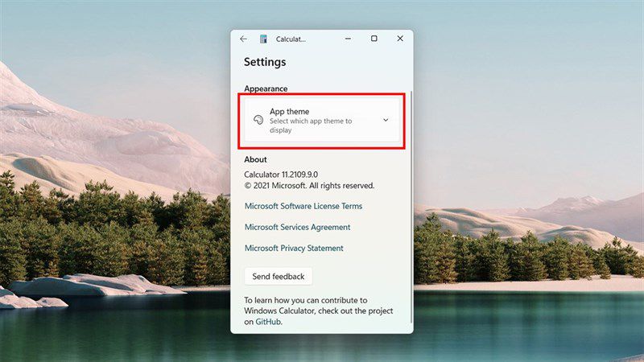Click the Settings page heading

pyautogui.click(x=265, y=62)
